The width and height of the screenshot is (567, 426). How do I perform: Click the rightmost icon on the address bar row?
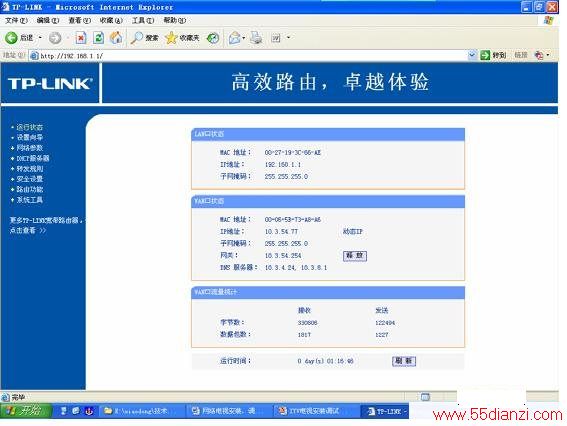click(x=539, y=55)
